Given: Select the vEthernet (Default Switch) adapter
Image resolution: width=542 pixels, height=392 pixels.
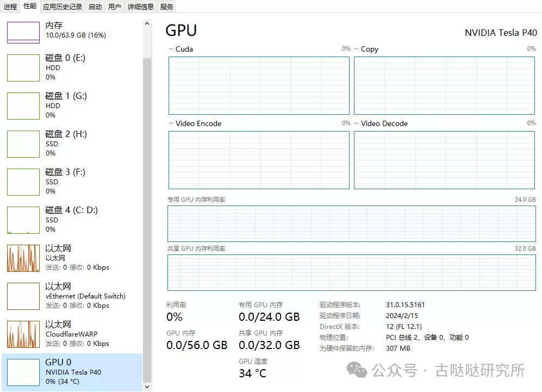Looking at the screenshot, I should [72, 296].
